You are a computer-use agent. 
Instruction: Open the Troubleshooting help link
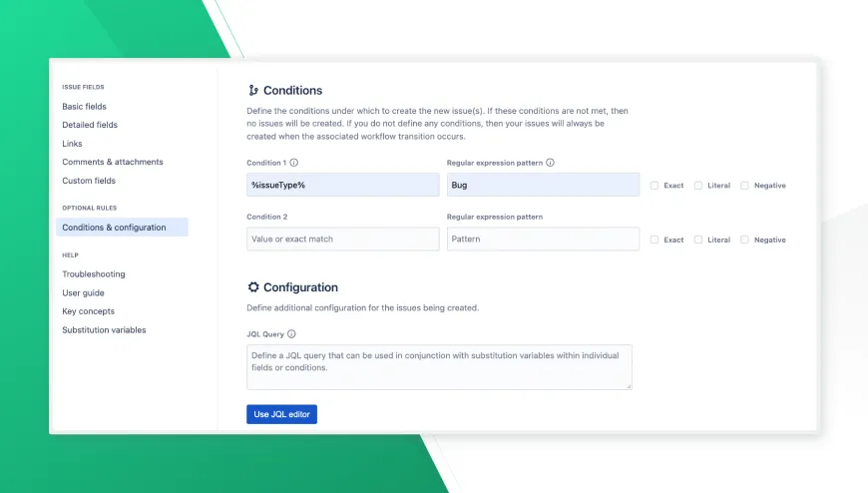(94, 273)
